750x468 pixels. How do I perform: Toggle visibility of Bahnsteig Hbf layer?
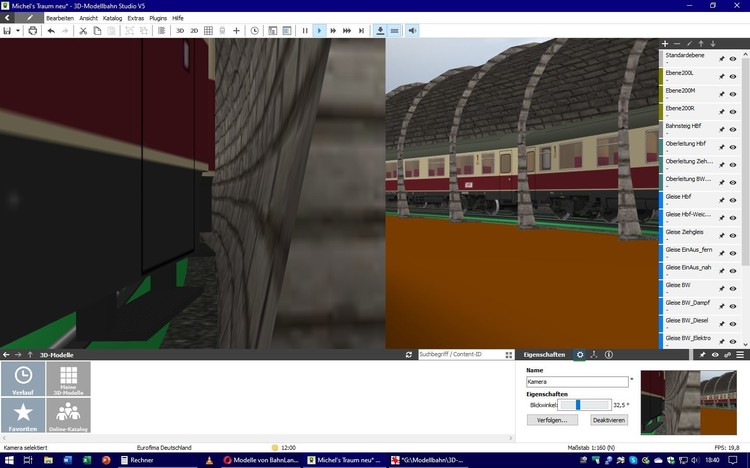click(733, 130)
